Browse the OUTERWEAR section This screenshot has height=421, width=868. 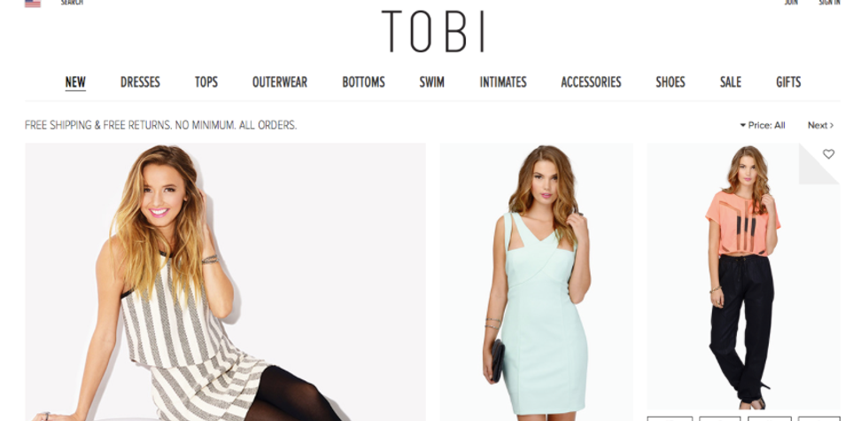pos(280,82)
